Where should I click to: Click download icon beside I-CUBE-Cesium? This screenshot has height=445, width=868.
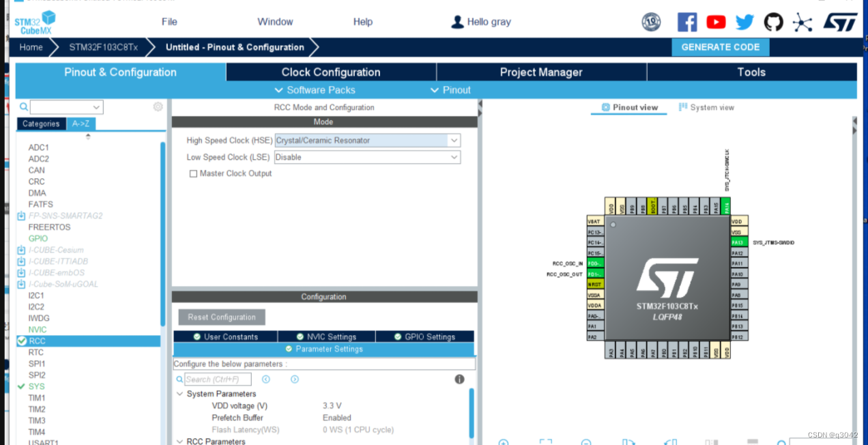pos(21,250)
